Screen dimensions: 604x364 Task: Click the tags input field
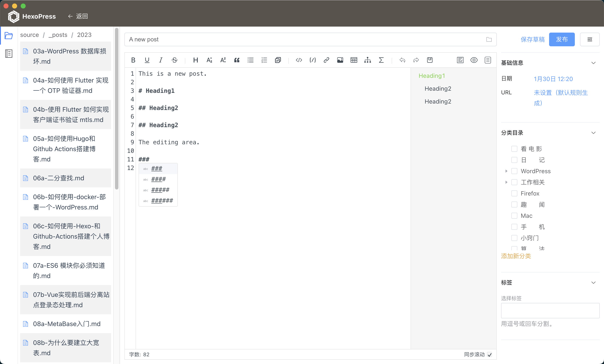tap(550, 311)
